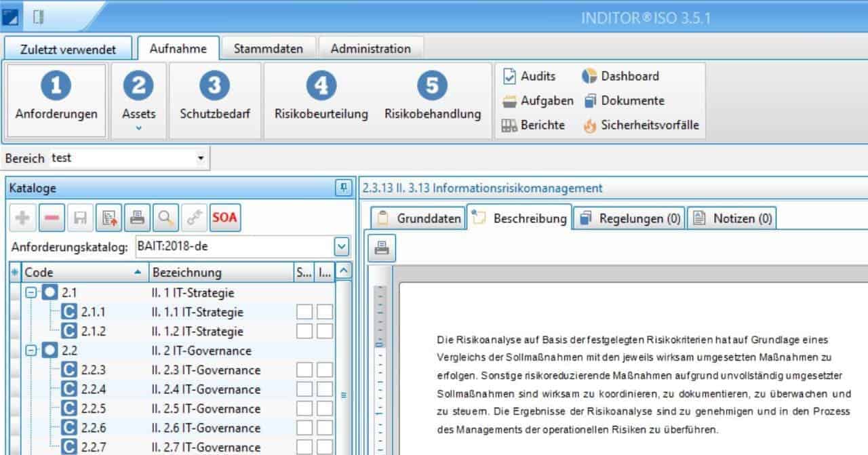The image size is (868, 455).
Task: Click the SOA button in Kataloge toolbar
Action: coord(224,218)
